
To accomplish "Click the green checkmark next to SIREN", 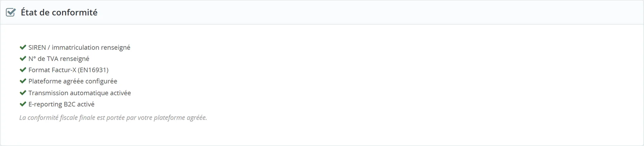I will click(x=23, y=47).
